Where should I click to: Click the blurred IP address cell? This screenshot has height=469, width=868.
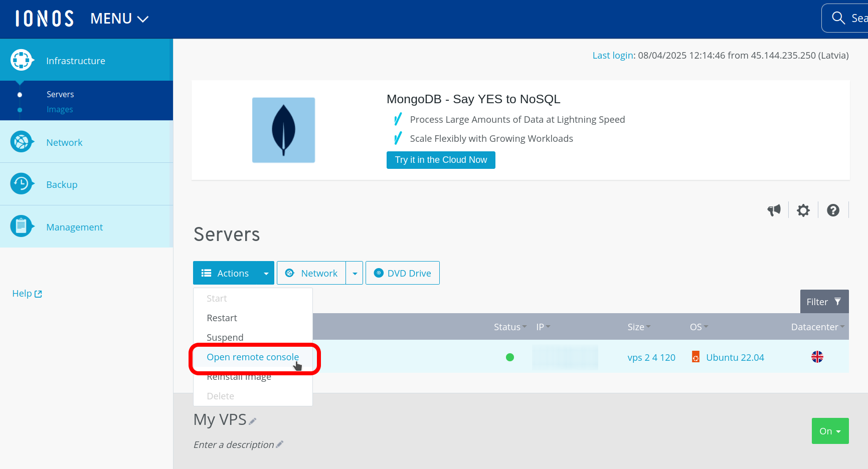(x=565, y=357)
